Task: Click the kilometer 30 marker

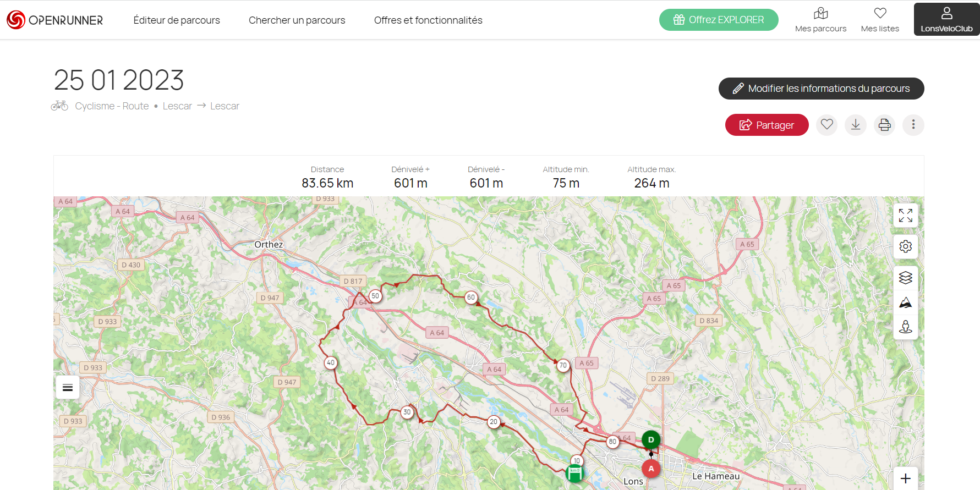Action: (x=407, y=412)
